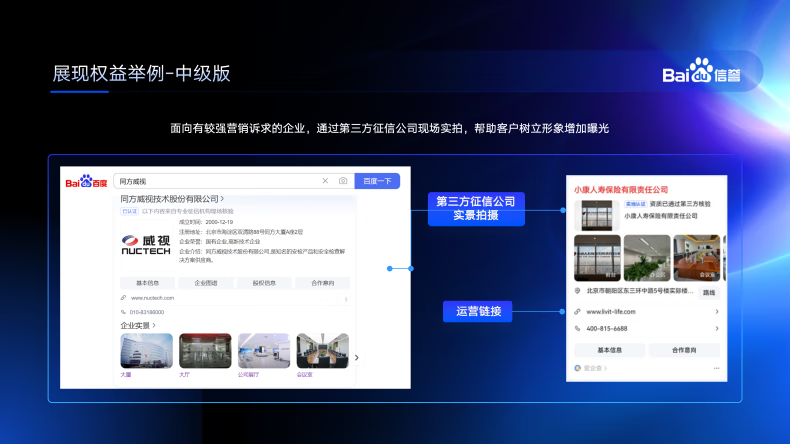Click the 路线 route button next to address
Screen dimensions: 790x444
709,292
